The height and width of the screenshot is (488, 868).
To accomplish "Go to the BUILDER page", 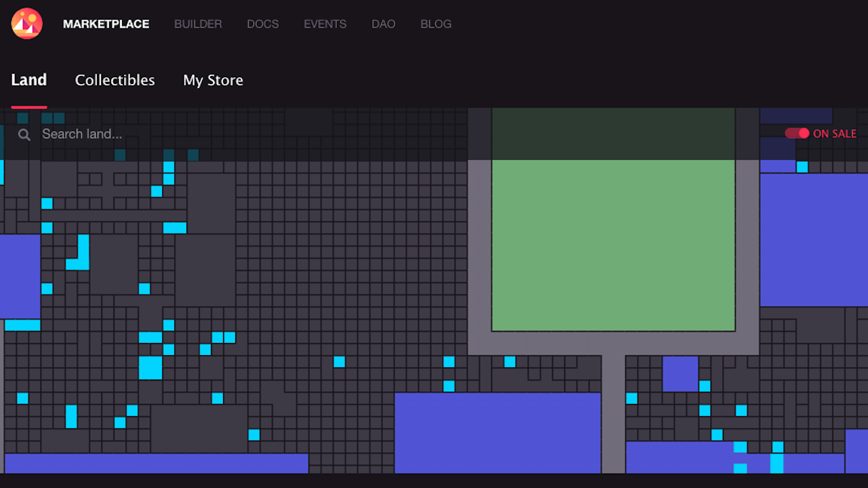I will tap(198, 24).
